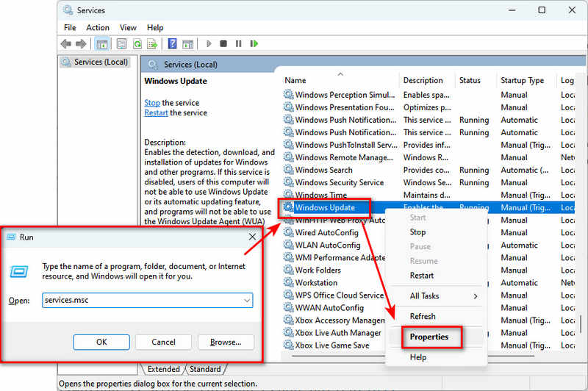588x391 pixels.
Task: Click the Forward arrow toolbar icon
Action: click(x=81, y=44)
